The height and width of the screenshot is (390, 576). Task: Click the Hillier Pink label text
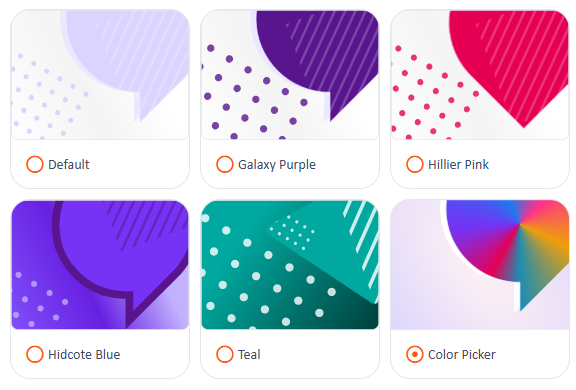pyautogui.click(x=458, y=165)
